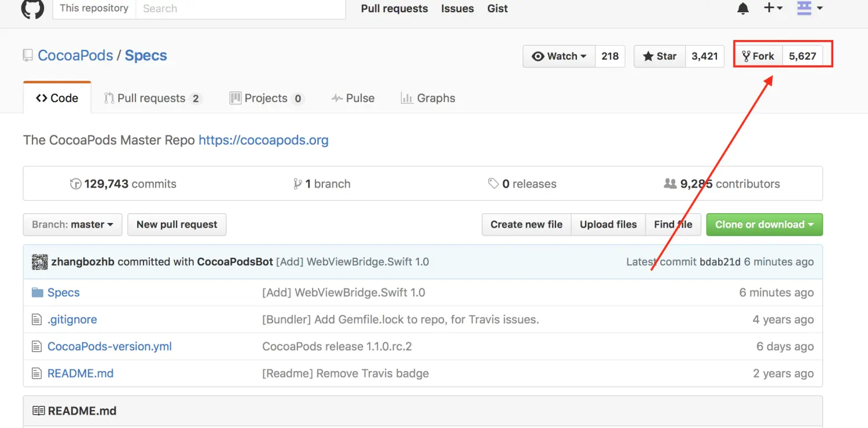Open the https://cocoapods.org link
The height and width of the screenshot is (428, 868).
[x=263, y=140]
